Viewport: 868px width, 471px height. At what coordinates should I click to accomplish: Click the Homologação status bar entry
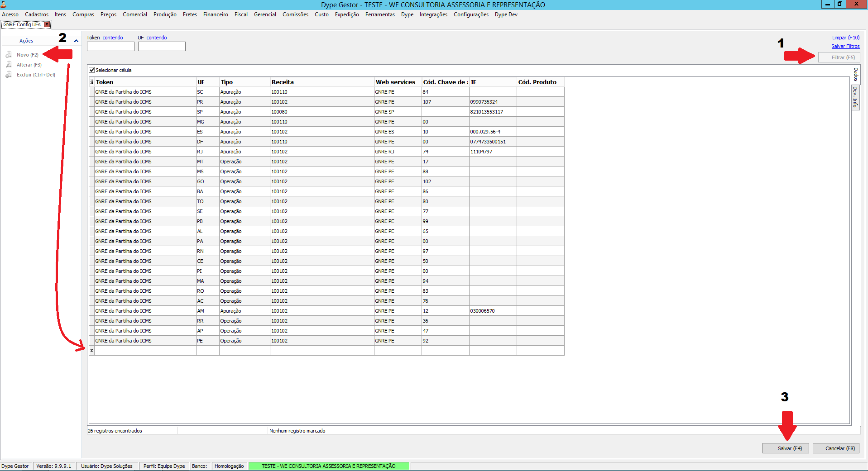point(229,466)
